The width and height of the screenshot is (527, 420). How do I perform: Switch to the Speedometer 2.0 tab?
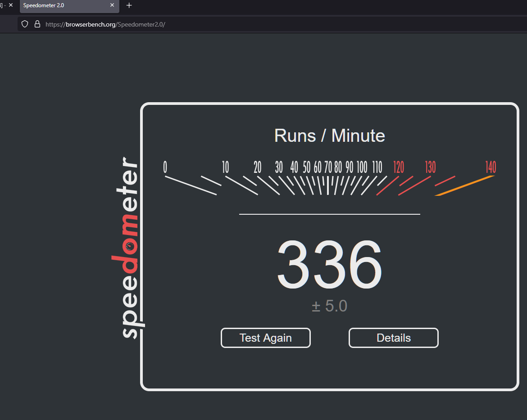(69, 6)
